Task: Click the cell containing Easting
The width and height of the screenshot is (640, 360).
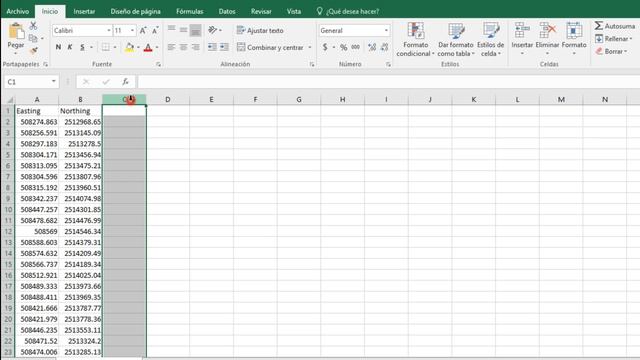Action: [37, 111]
